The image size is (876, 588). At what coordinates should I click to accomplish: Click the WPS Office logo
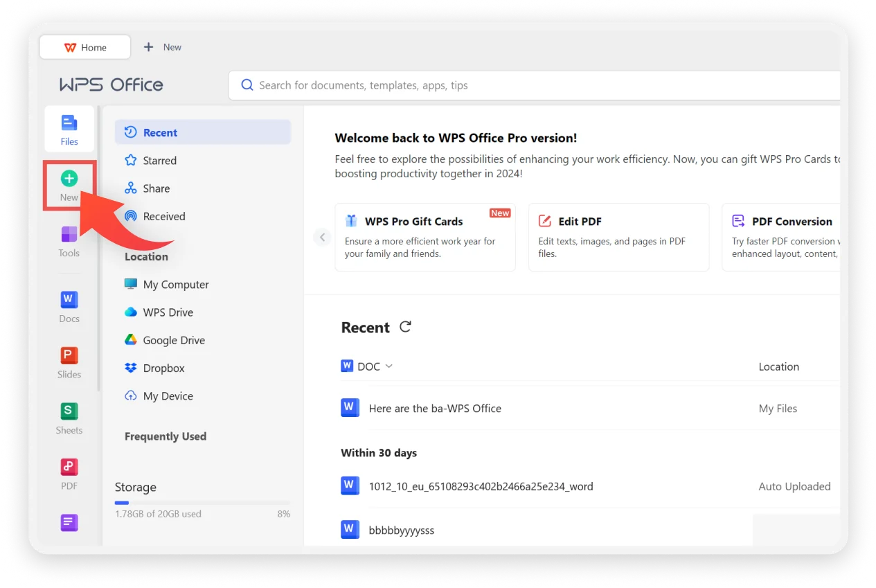[x=111, y=84]
